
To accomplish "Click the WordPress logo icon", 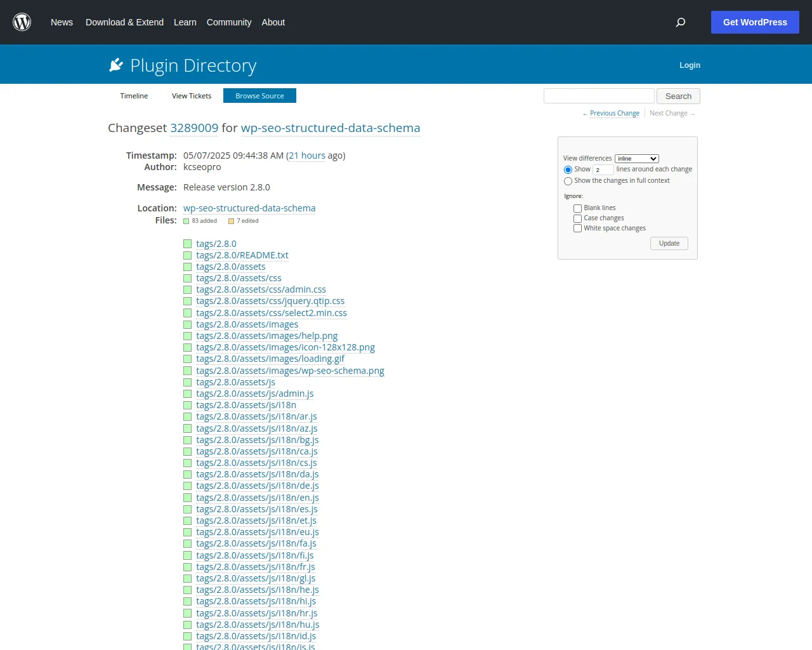I will 22,22.
